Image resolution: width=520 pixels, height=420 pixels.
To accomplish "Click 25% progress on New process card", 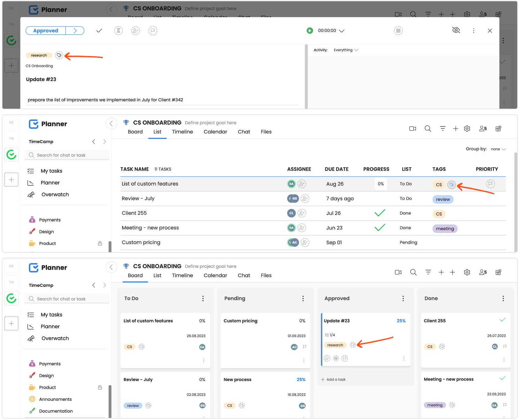I will coord(301,380).
